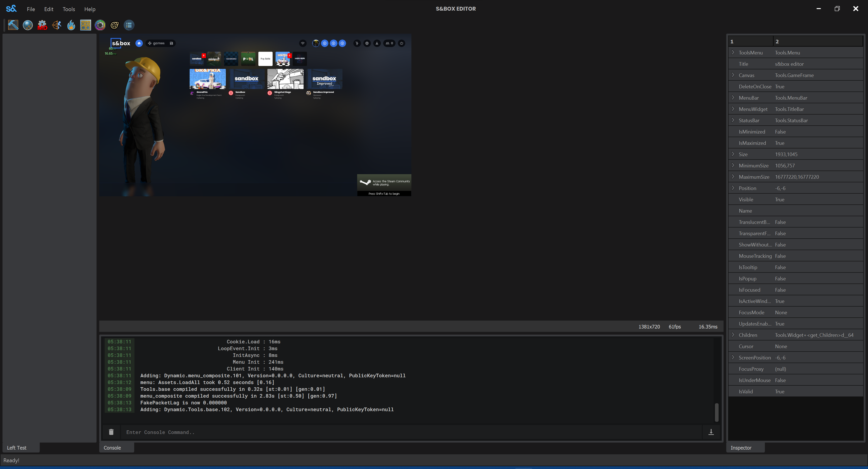868x469 pixels.
Task: Expand the ToolsMenu property row
Action: [x=733, y=52]
